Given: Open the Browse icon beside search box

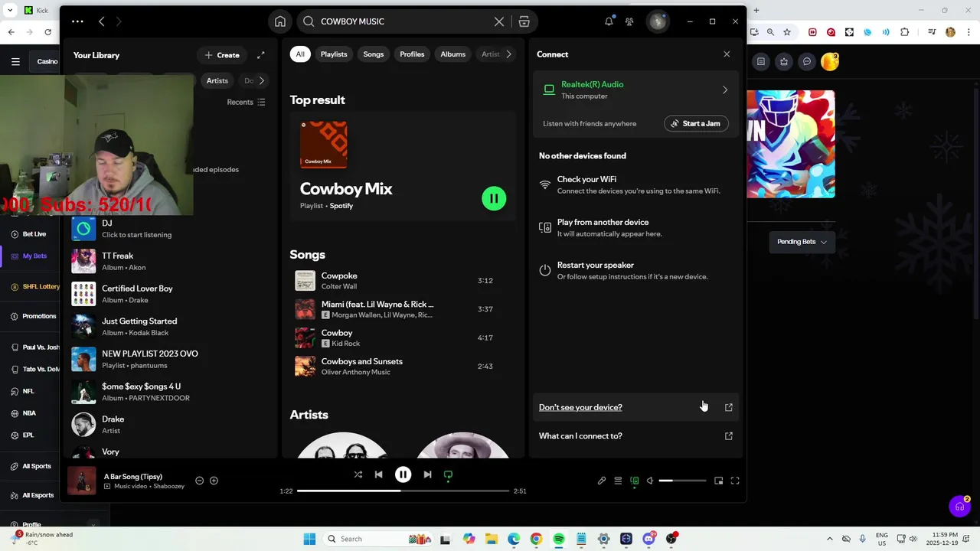Looking at the screenshot, I should (x=524, y=21).
